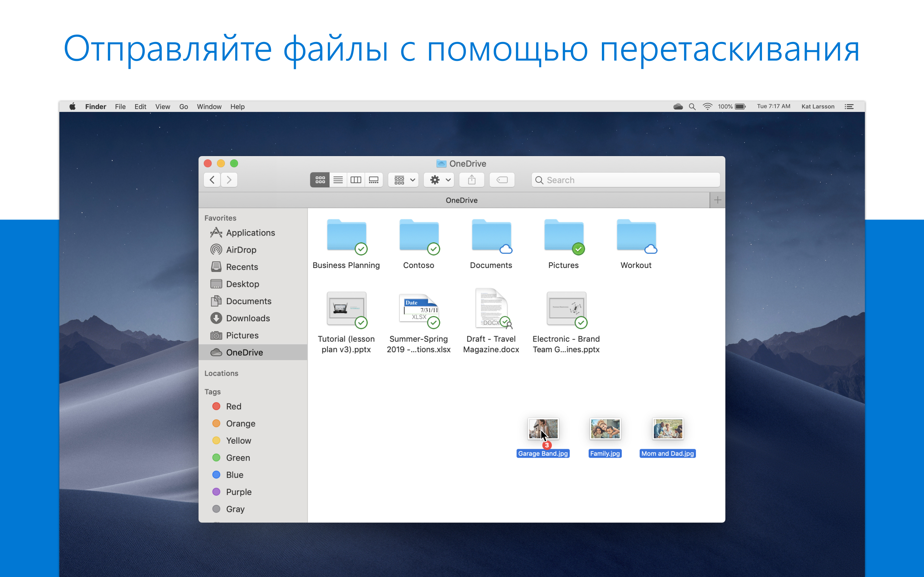Open the View menu
This screenshot has width=924, height=577.
coord(162,106)
